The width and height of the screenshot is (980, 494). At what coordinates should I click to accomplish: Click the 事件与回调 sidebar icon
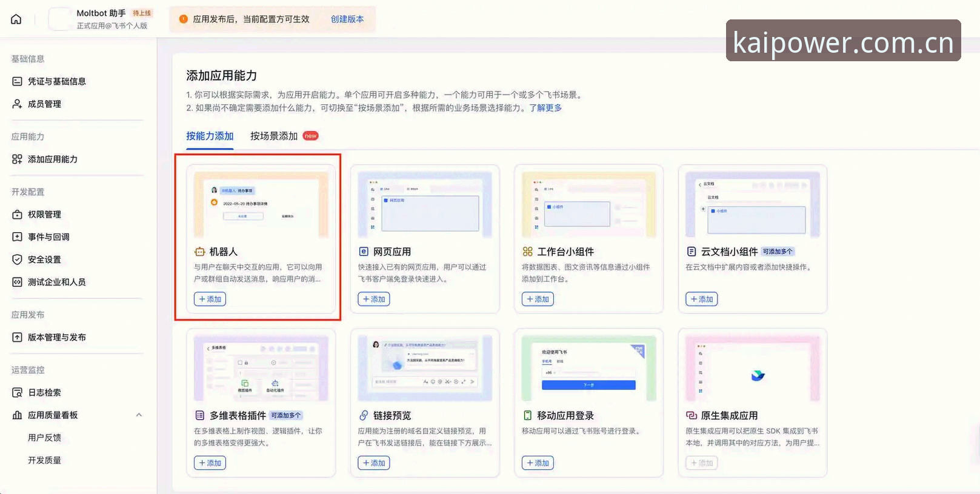(17, 236)
